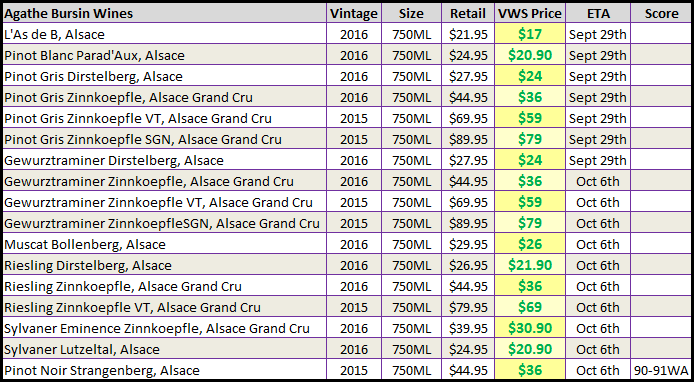Select the L'As de B, Alsace cell
694x382 pixels.
click(x=165, y=34)
